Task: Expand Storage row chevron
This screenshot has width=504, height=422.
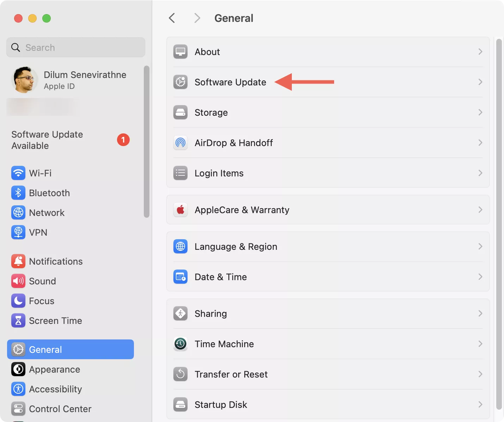Action: (480, 113)
